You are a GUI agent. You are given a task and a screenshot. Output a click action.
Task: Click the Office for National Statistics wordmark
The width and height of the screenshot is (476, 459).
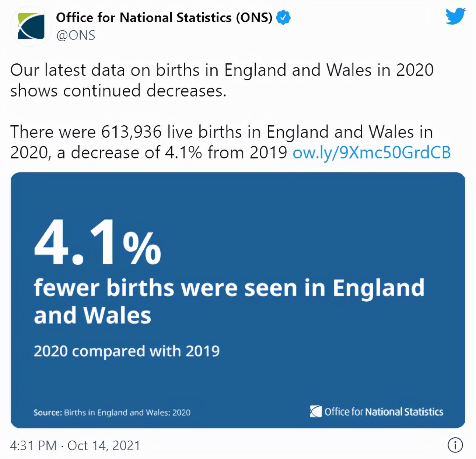pyautogui.click(x=384, y=411)
